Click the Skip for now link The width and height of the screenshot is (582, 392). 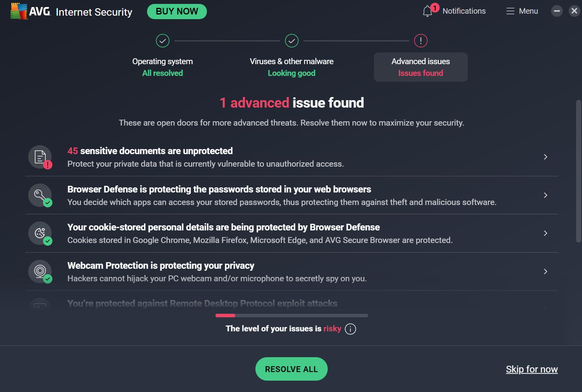coord(532,369)
